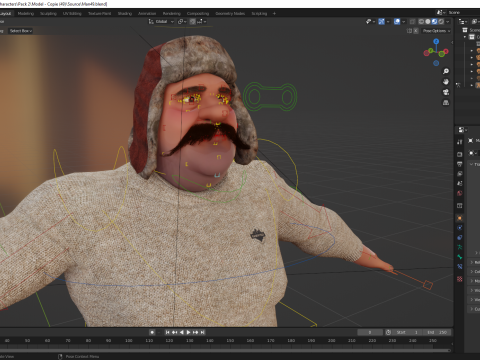Open the viewport shading options dropdown
This screenshot has width=480, height=360.
[x=448, y=22]
